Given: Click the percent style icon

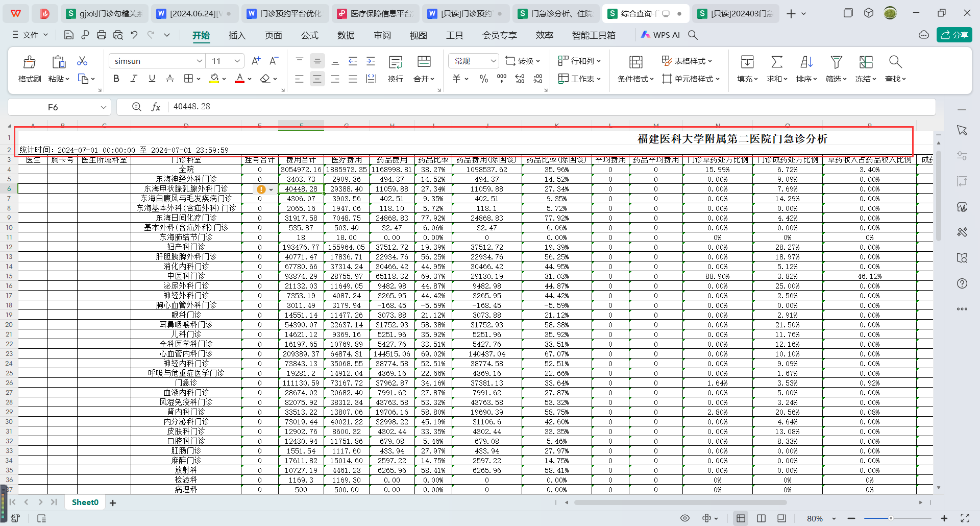Looking at the screenshot, I should [x=484, y=79].
